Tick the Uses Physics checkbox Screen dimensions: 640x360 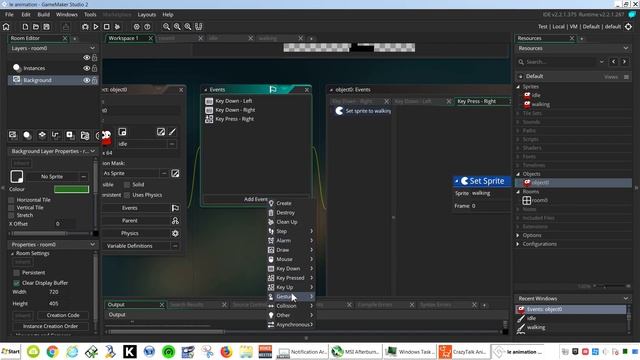pyautogui.click(x=127, y=195)
